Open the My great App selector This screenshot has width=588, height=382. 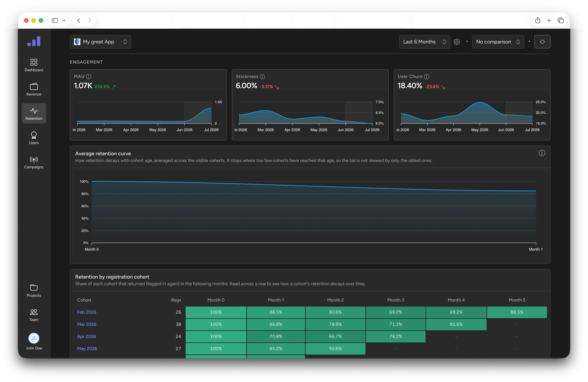(x=100, y=42)
